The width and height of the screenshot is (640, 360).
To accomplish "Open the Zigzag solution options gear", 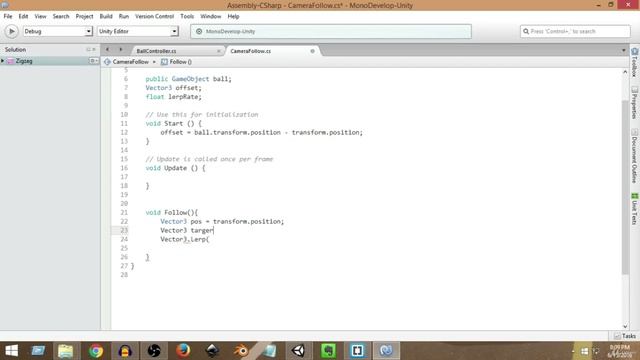I will (93, 61).
